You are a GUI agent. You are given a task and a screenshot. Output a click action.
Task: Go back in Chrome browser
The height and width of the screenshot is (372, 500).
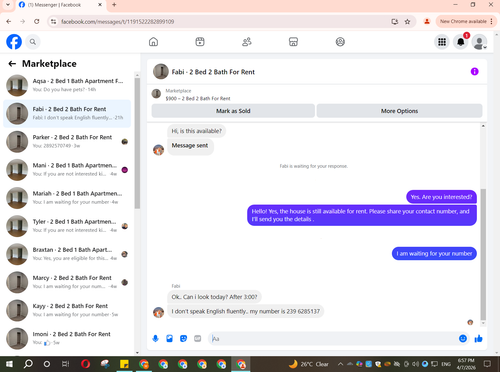pyautogui.click(x=9, y=22)
